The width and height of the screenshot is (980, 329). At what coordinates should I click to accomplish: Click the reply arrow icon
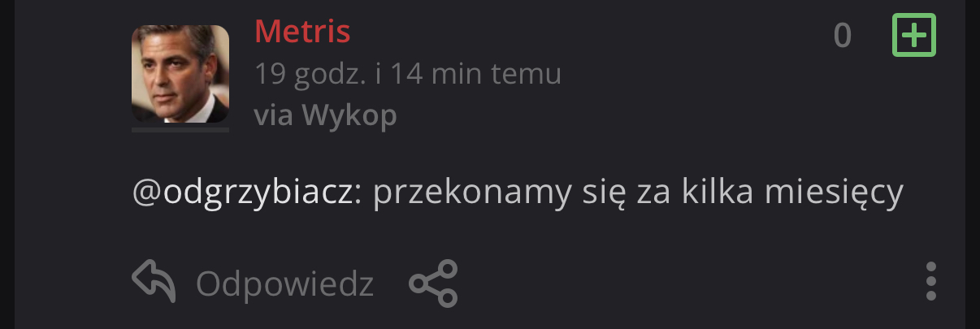pyautogui.click(x=154, y=283)
